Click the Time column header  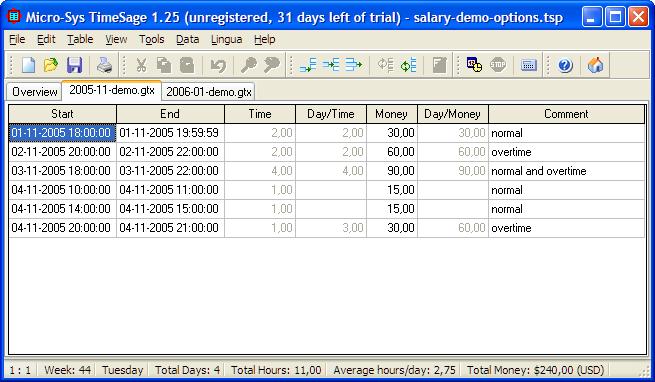260,114
